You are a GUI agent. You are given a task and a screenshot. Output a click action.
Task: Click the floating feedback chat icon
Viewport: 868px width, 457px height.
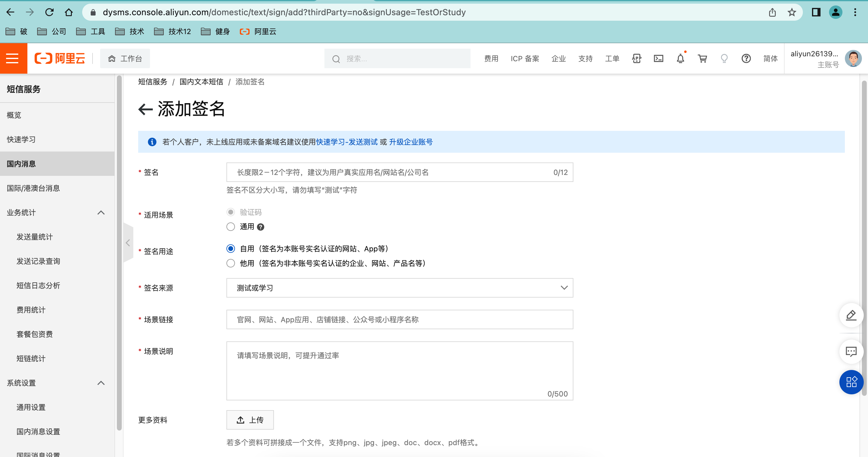tap(851, 352)
